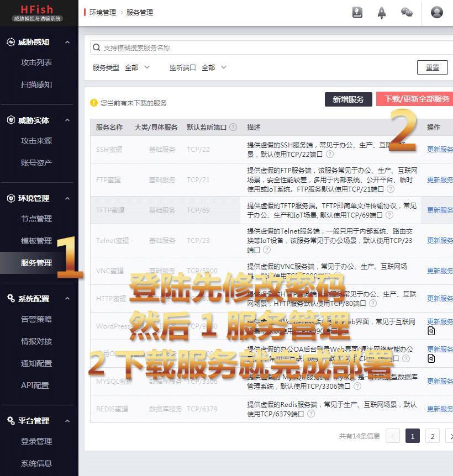
Task: Collapse the 系统配置 menu section
Action: click(x=67, y=298)
